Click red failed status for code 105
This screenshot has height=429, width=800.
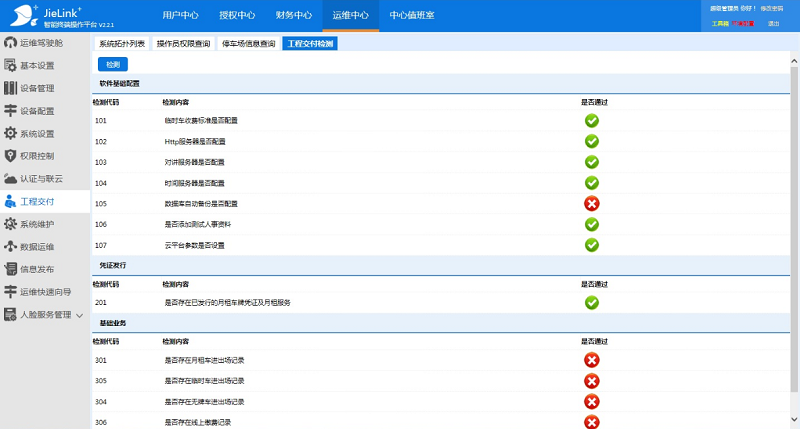(x=591, y=203)
